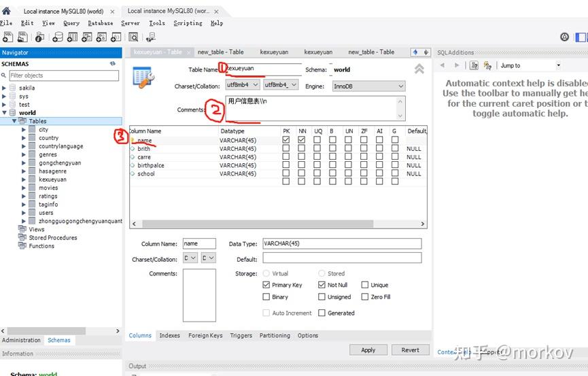Image resolution: width=588 pixels, height=376 pixels.
Task: Click the toggle sidebar panel icon
Action: click(581, 37)
